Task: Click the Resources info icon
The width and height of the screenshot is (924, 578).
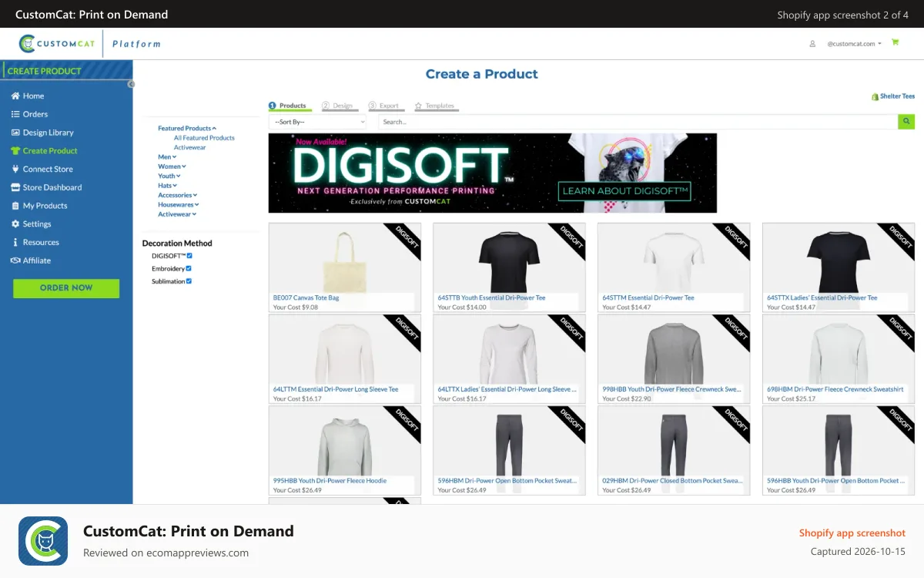Action: (x=15, y=242)
